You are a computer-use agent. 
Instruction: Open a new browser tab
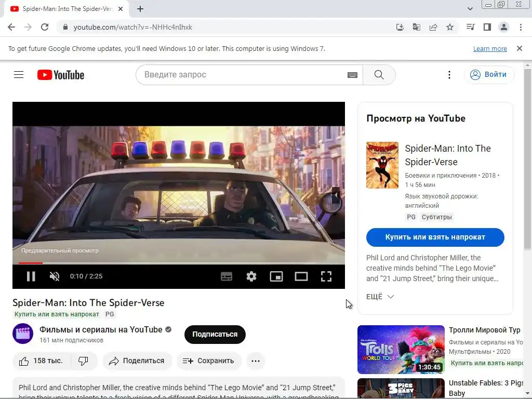click(x=140, y=9)
